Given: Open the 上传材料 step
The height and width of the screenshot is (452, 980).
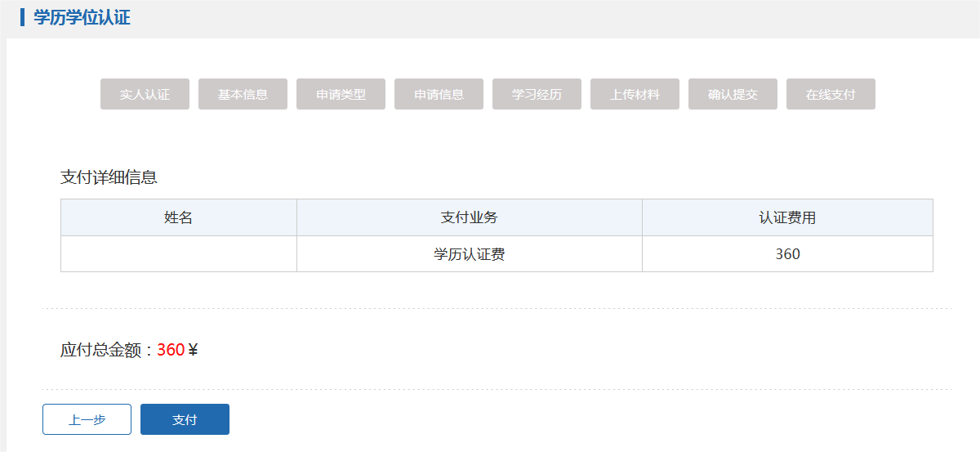Looking at the screenshot, I should 635,94.
